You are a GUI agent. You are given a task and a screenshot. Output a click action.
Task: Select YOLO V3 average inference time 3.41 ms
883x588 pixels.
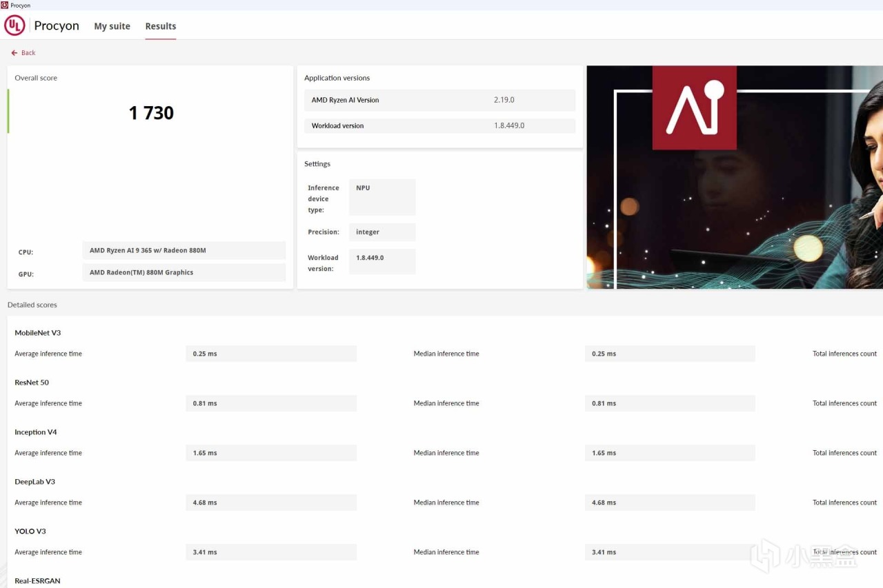tap(271, 552)
